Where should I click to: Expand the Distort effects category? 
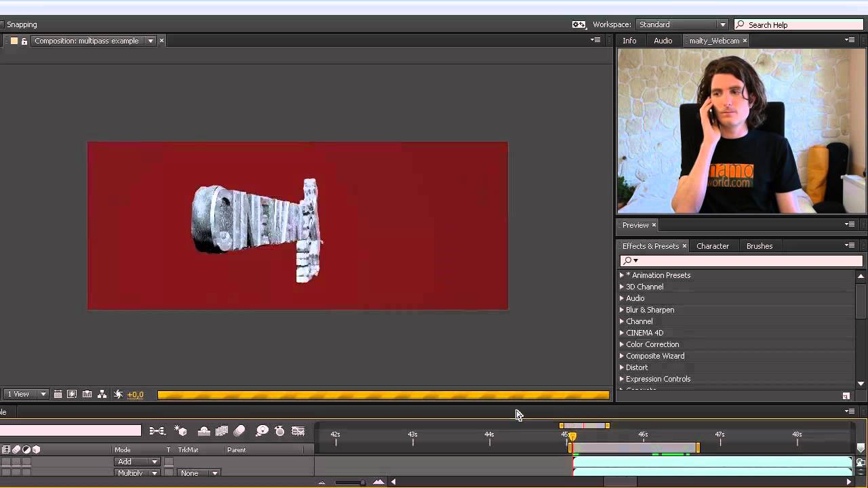(622, 367)
